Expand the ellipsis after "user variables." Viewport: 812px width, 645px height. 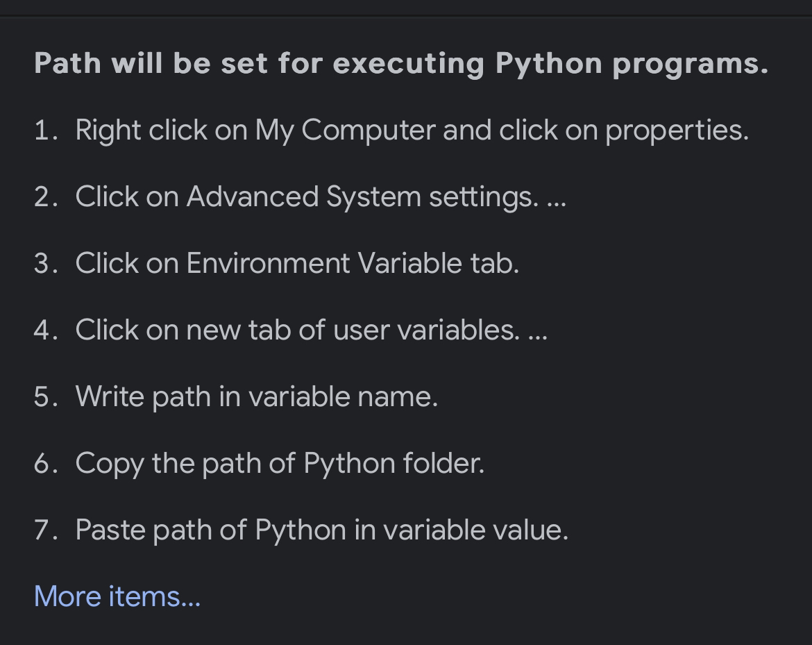tap(538, 331)
